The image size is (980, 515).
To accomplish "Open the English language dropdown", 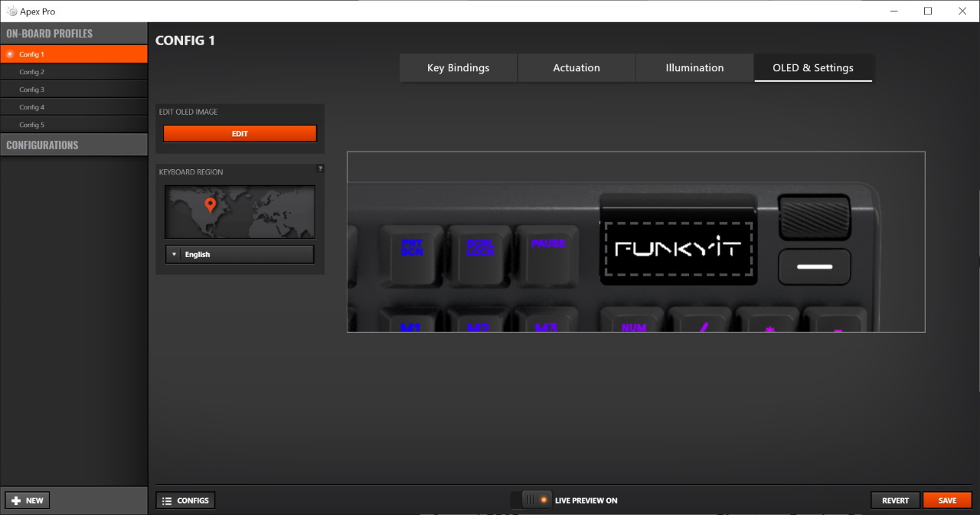I will pyautogui.click(x=240, y=254).
